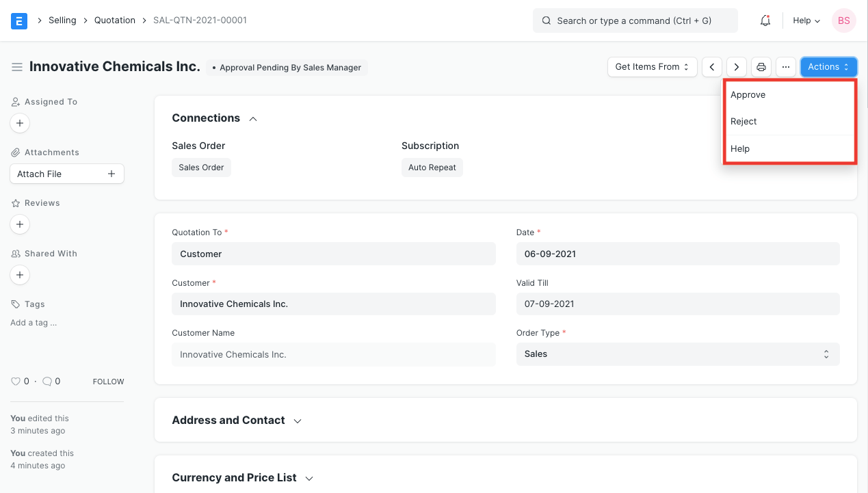Follow this quotation

107,381
